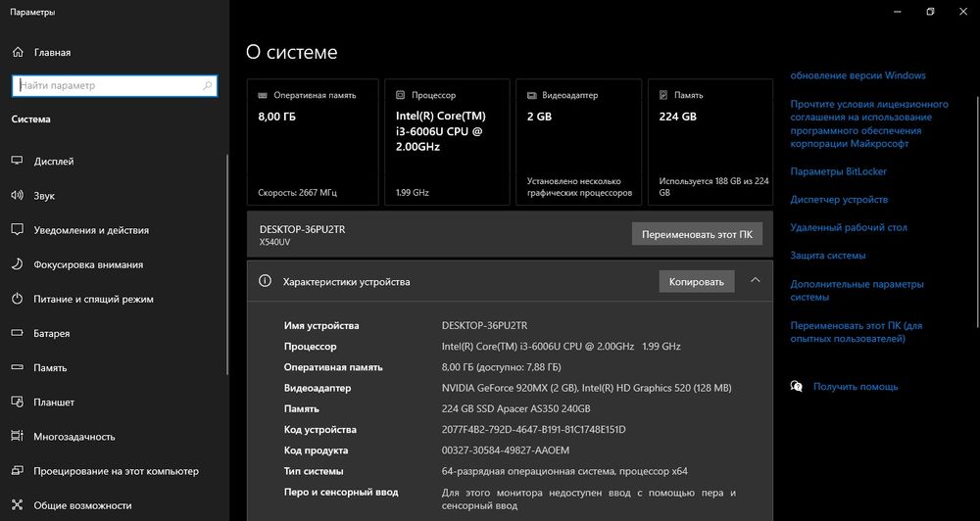
Task: Click the sidebar vertical scrollbar
Action: pos(227,262)
